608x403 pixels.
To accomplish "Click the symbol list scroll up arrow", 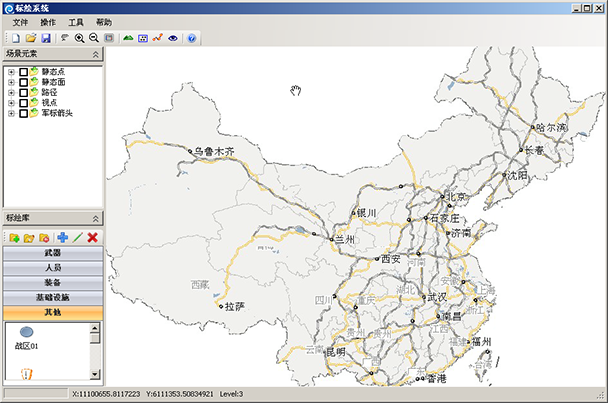I will [x=95, y=328].
